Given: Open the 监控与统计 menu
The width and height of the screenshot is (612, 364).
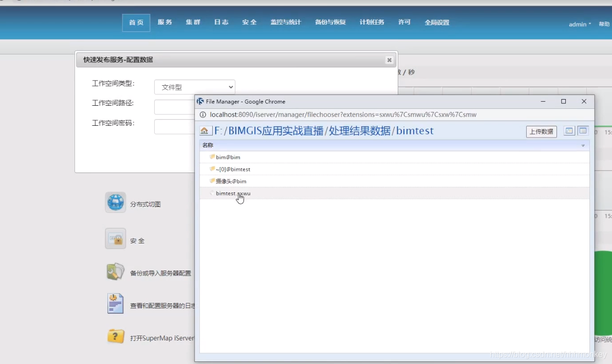Looking at the screenshot, I should pyautogui.click(x=286, y=22).
